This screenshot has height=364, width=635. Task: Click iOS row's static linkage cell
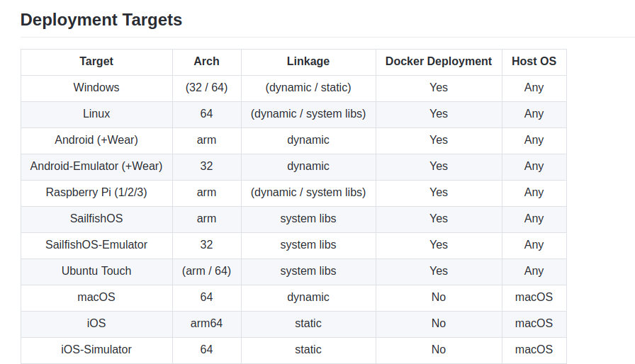pyautogui.click(x=308, y=324)
